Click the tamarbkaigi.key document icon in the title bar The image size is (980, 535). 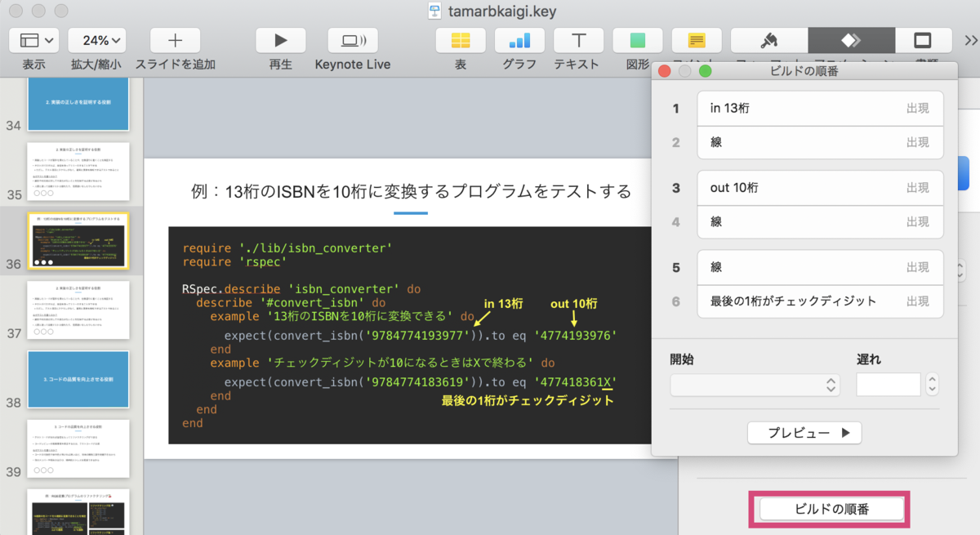435,11
